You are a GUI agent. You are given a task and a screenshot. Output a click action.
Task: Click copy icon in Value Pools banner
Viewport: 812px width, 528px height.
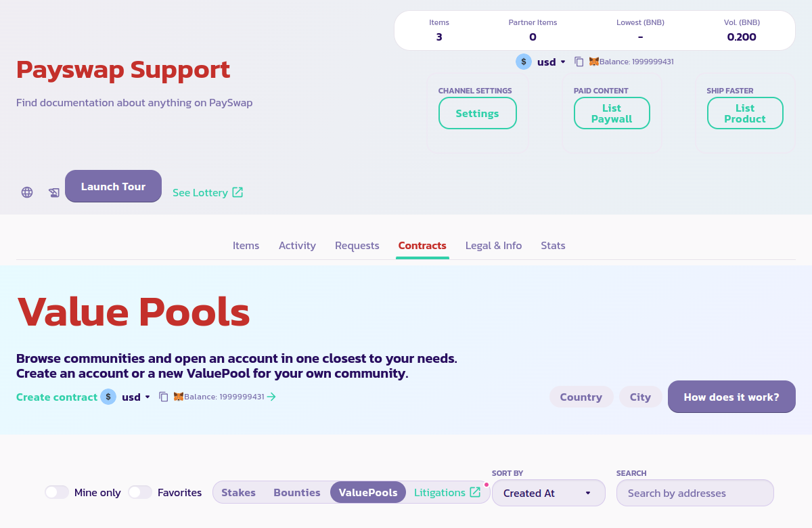click(164, 397)
